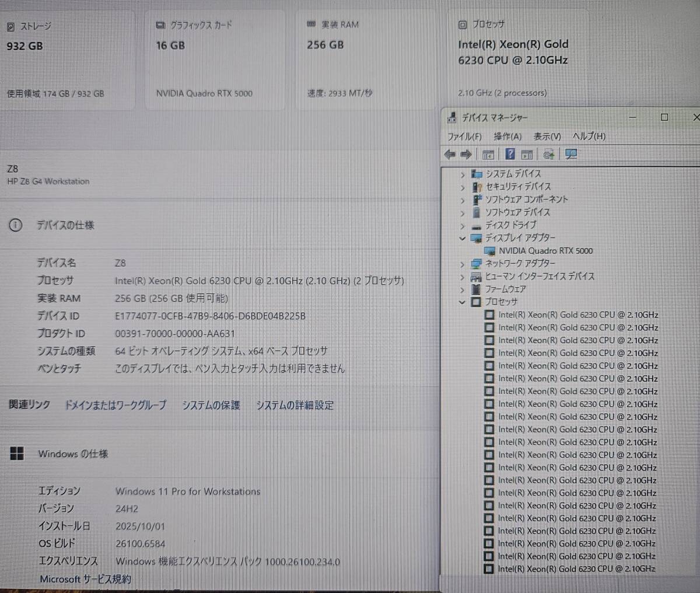Click the ストレージ disk icon in Settings
This screenshot has width=700, height=593.
(x=11, y=27)
